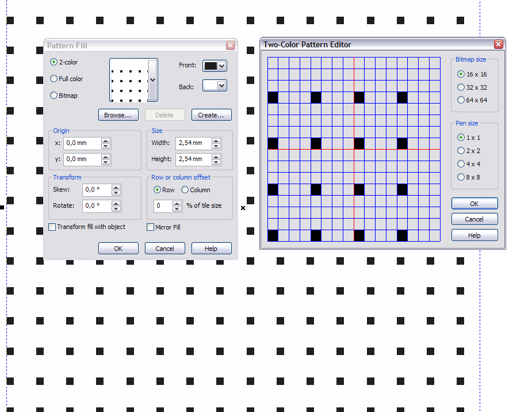Image resolution: width=532 pixels, height=412 pixels.
Task: Decrease Height with spinner down arrow
Action: (x=216, y=162)
